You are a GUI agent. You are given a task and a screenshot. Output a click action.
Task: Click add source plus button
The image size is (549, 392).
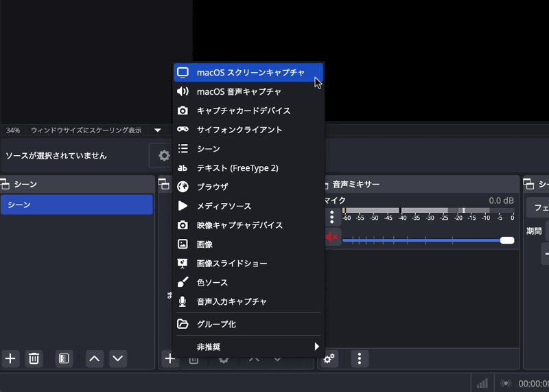[170, 358]
